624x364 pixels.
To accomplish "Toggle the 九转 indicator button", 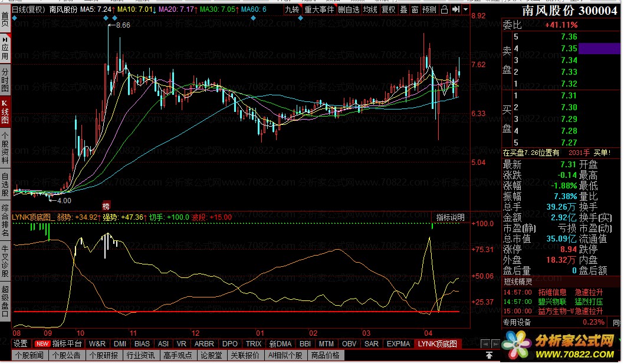I will click(x=292, y=9).
